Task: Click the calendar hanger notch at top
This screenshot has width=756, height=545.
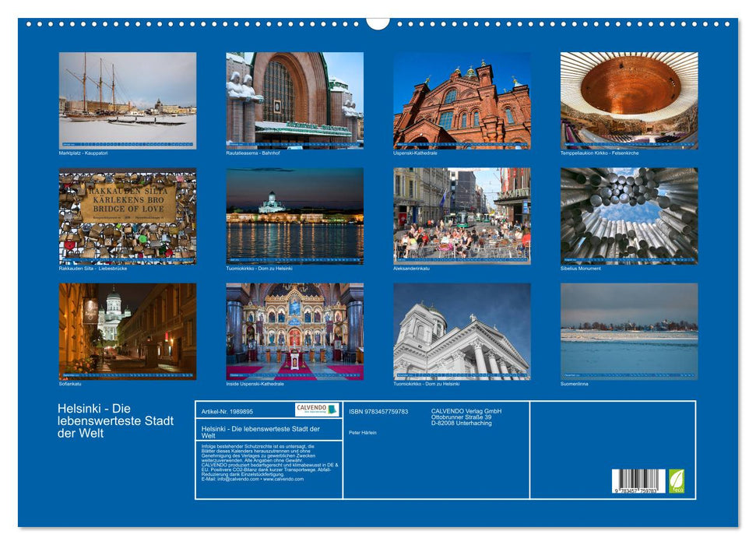Action: point(378,23)
